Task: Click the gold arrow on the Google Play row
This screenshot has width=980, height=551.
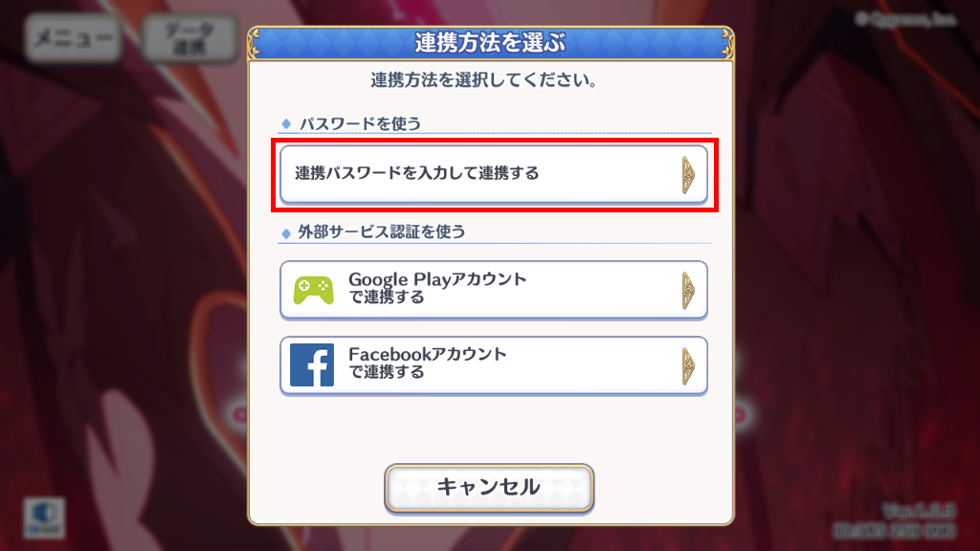Action: (x=688, y=291)
